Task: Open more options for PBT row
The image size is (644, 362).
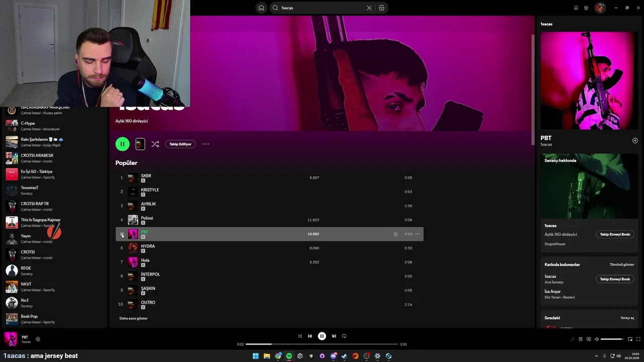Action: pos(417,234)
